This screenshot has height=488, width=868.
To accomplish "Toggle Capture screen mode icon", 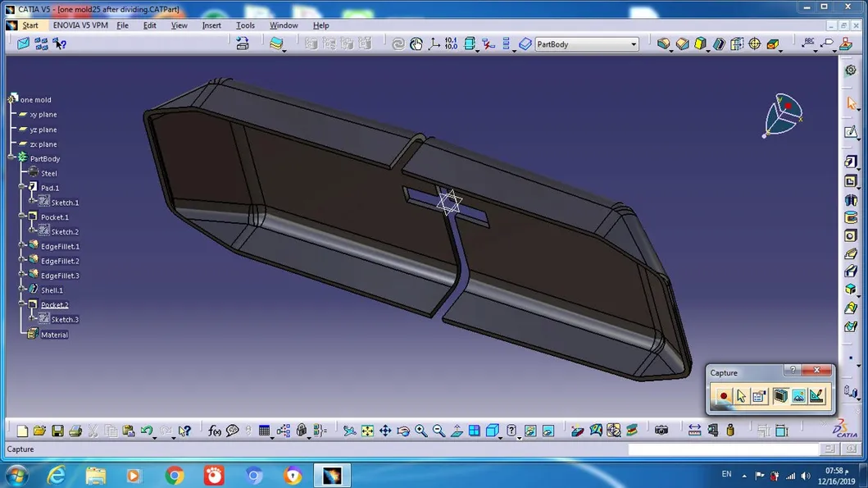I will tap(779, 396).
